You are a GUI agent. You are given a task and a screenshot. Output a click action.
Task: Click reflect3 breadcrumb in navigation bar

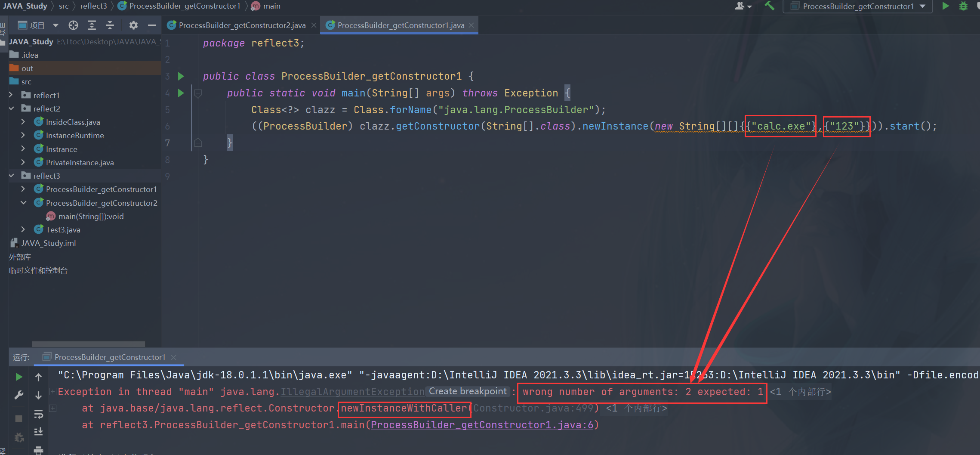[x=93, y=6]
